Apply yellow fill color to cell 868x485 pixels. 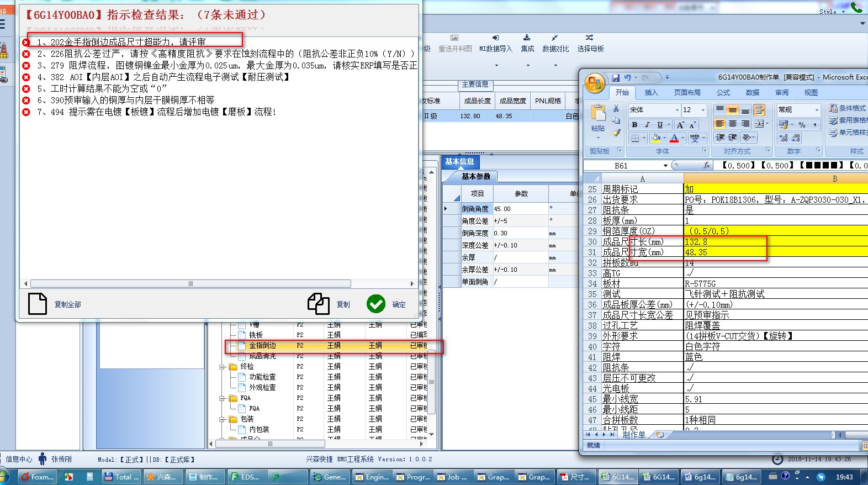point(655,138)
